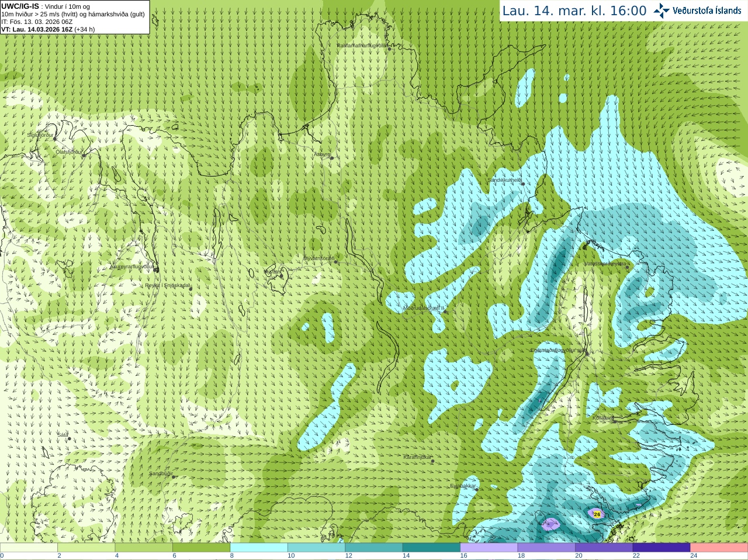This screenshot has width=748, height=560.
Task: Click the legend scale number 0
Action: [x=2, y=556]
